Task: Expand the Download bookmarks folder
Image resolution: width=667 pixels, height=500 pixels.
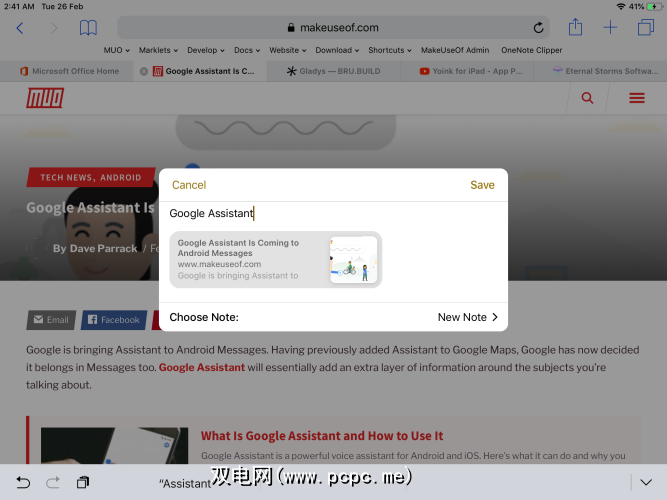Action: (x=337, y=50)
